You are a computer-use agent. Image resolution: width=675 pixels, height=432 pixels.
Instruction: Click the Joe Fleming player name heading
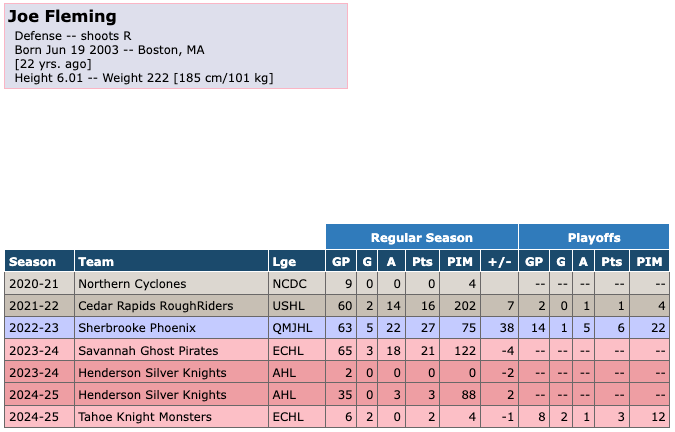point(63,17)
